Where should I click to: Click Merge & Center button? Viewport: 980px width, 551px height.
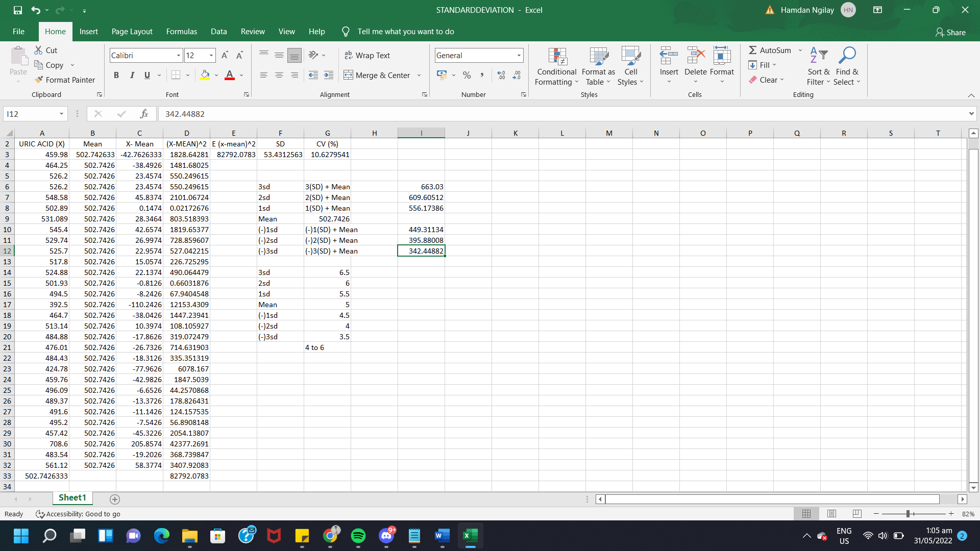click(377, 75)
